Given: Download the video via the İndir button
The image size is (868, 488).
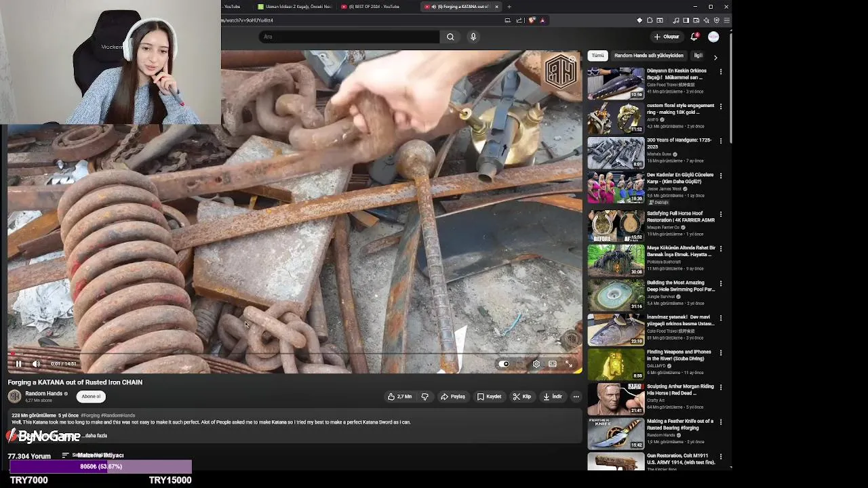Looking at the screenshot, I should [552, 396].
